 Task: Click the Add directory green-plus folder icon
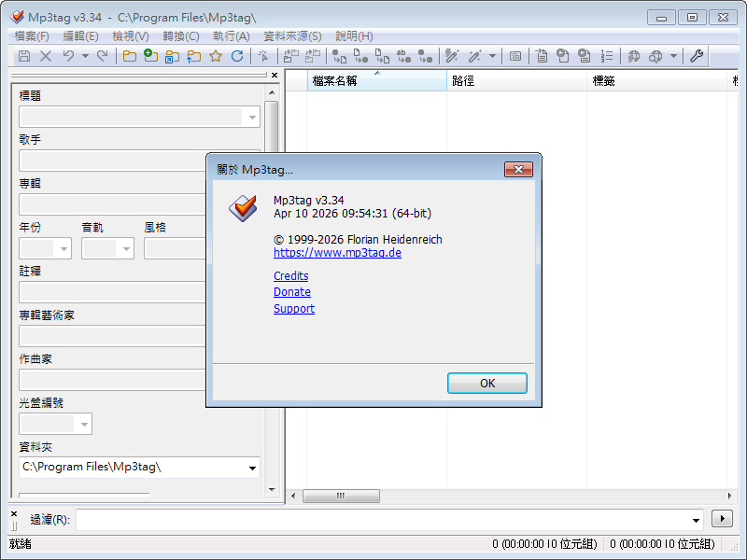coord(151,56)
